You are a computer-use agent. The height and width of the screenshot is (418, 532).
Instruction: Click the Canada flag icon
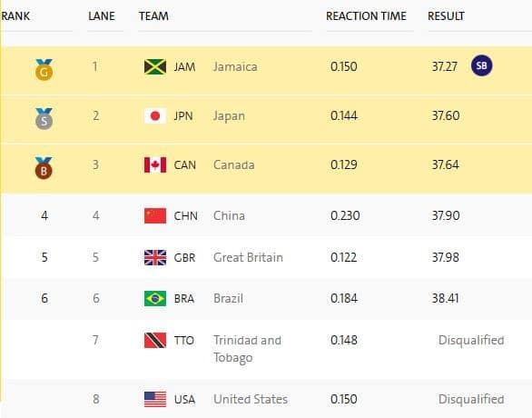155,165
